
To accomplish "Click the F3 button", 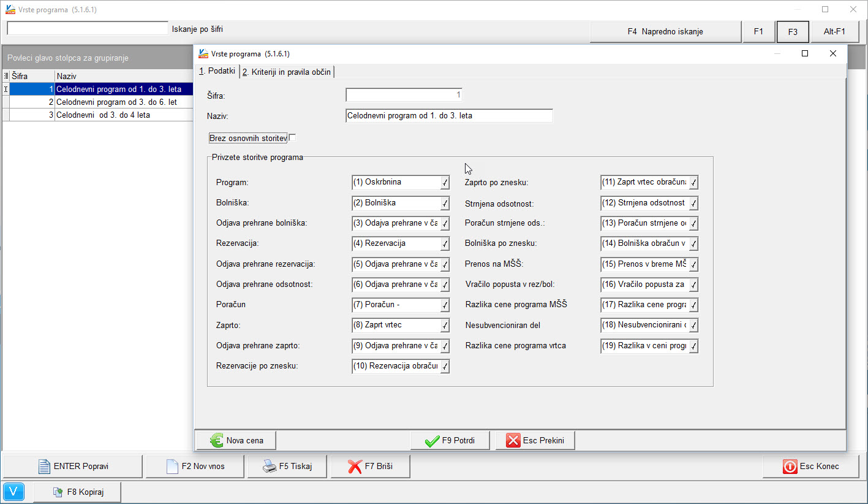I will (x=793, y=32).
